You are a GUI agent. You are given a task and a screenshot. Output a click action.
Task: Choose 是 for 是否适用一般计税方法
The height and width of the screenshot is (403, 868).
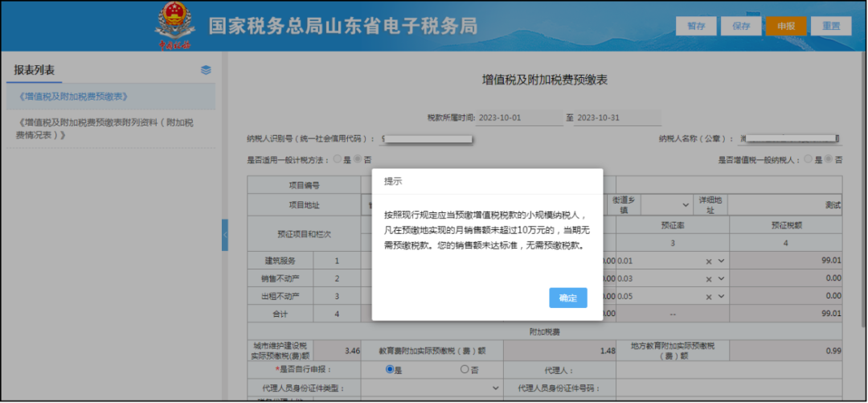click(x=338, y=160)
